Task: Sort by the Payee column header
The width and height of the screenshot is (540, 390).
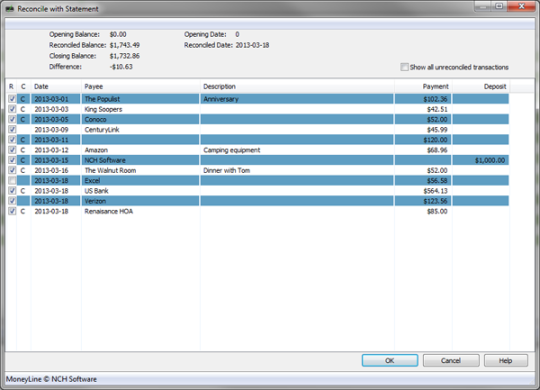Action: pos(141,86)
